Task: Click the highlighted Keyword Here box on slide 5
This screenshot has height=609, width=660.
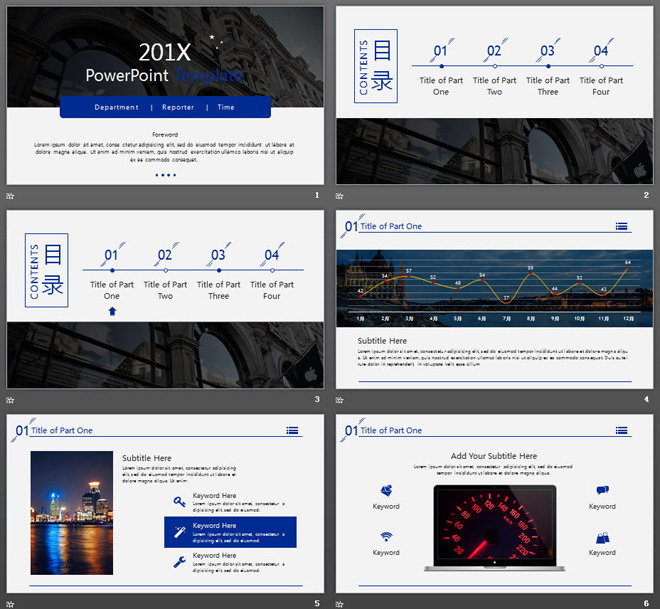Action: [230, 532]
